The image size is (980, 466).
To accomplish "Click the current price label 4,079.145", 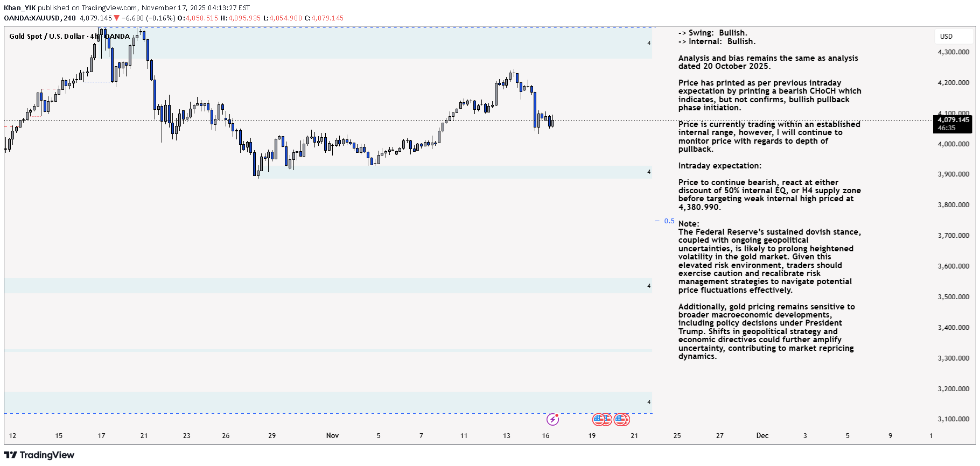I will 953,120.
